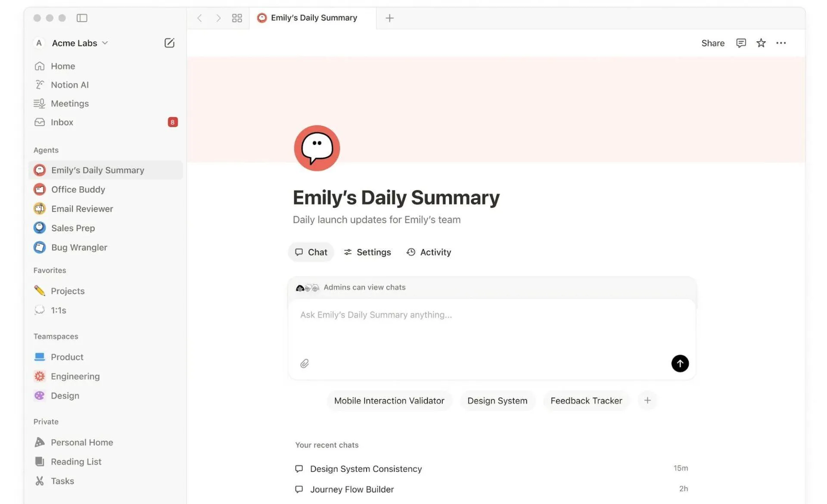Open the tab grid overview icon
Viewport: 827px width, 504px height.
pos(237,18)
